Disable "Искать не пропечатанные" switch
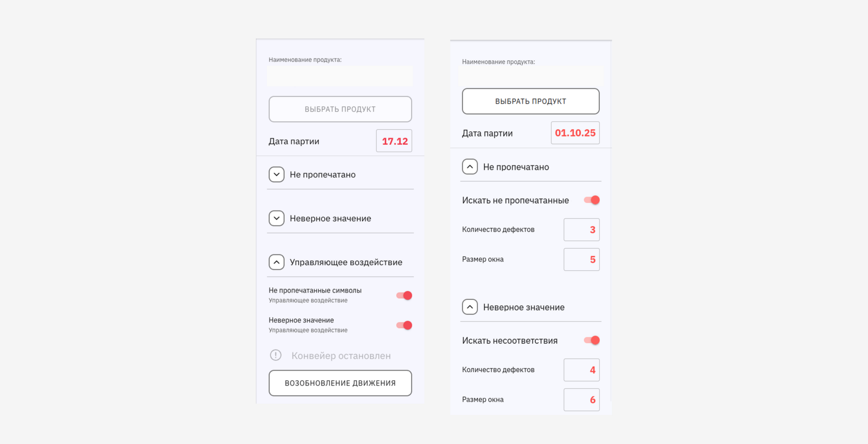 [592, 200]
